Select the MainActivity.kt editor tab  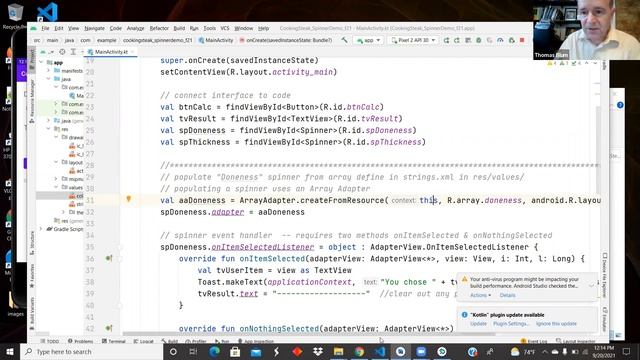point(110,52)
